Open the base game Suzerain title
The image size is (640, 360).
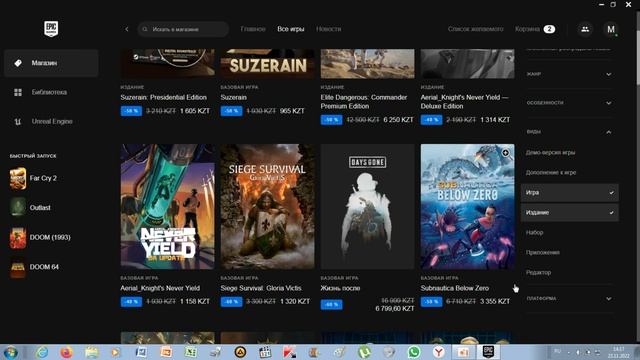click(233, 98)
